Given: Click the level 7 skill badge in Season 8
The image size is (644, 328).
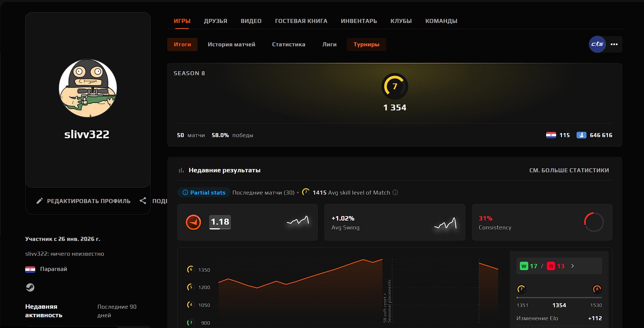Looking at the screenshot, I should (394, 86).
